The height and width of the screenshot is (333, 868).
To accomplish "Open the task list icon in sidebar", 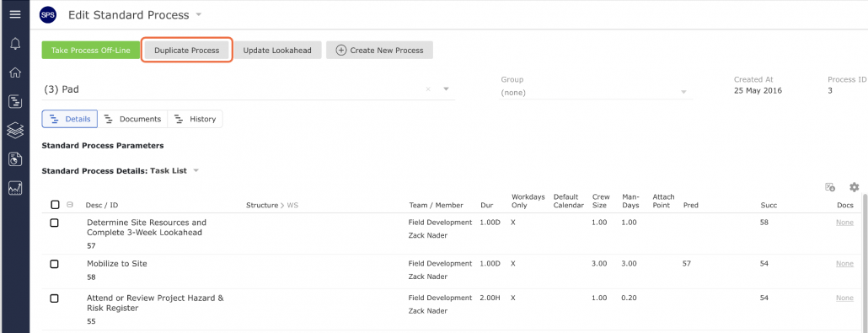I will pos(15,101).
